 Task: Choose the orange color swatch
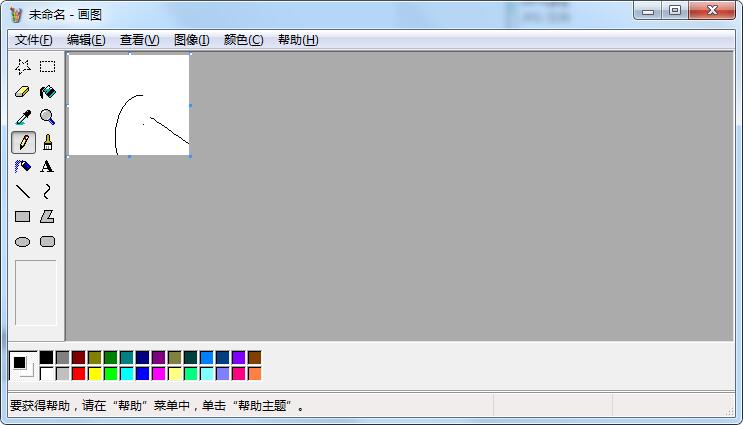[254, 373]
